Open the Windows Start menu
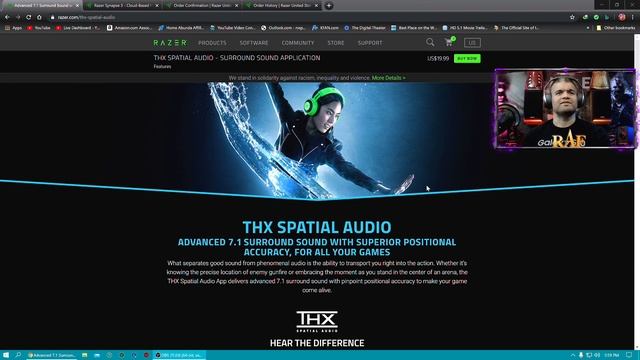 click(6, 355)
